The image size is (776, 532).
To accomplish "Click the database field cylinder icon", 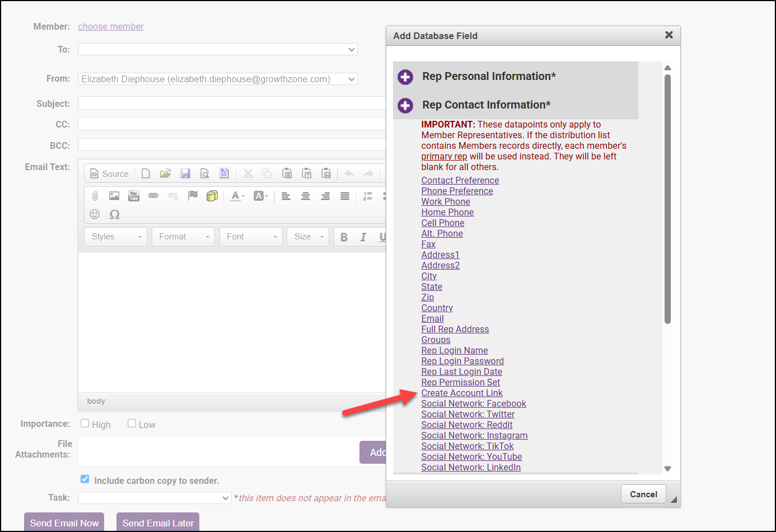I will point(212,196).
